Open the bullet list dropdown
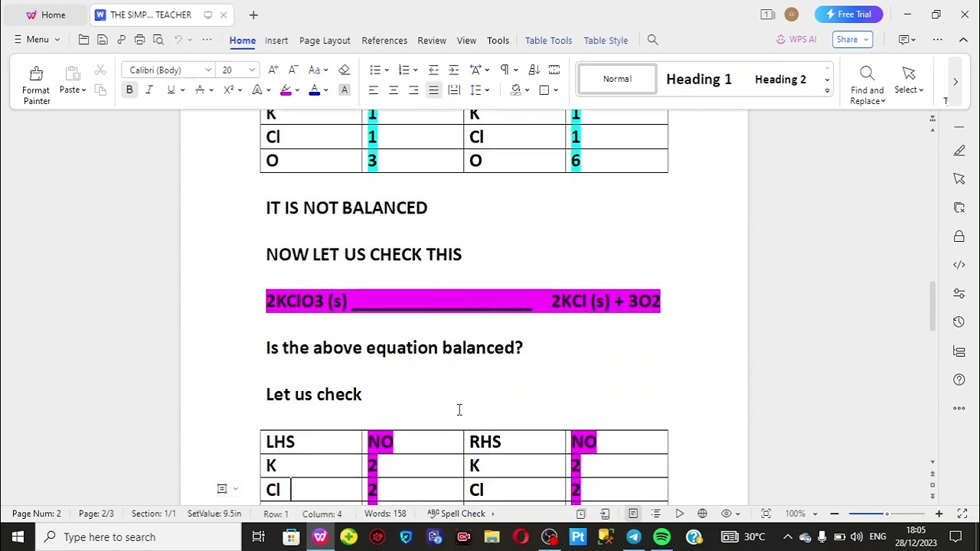This screenshot has height=551, width=980. coord(387,70)
